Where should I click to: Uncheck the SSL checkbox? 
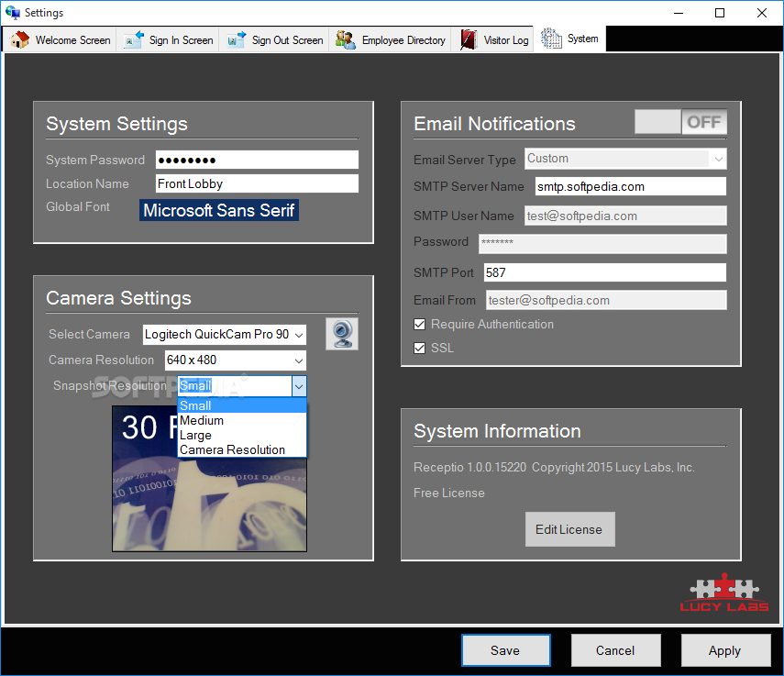(x=419, y=348)
